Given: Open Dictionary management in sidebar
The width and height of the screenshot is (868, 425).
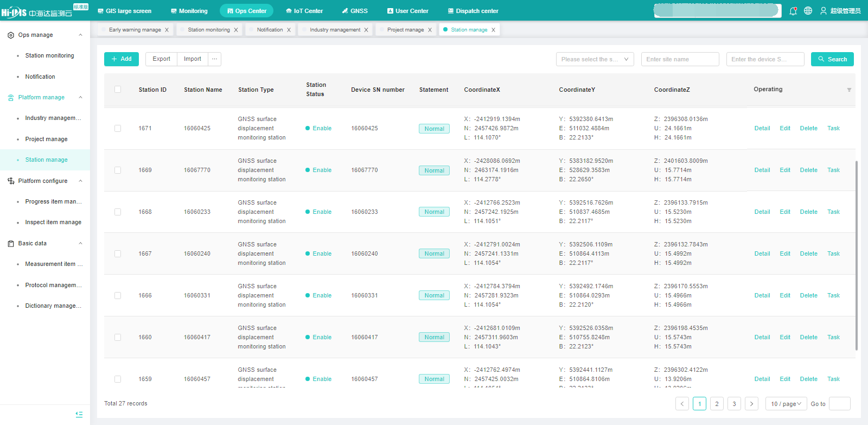Looking at the screenshot, I should click(53, 306).
